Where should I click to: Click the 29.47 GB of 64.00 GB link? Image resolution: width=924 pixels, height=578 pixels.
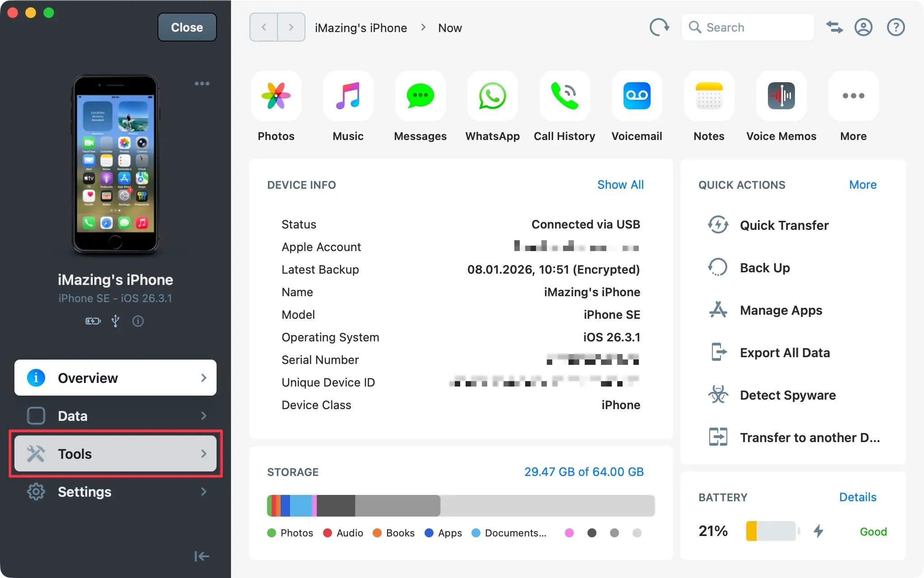coord(584,472)
